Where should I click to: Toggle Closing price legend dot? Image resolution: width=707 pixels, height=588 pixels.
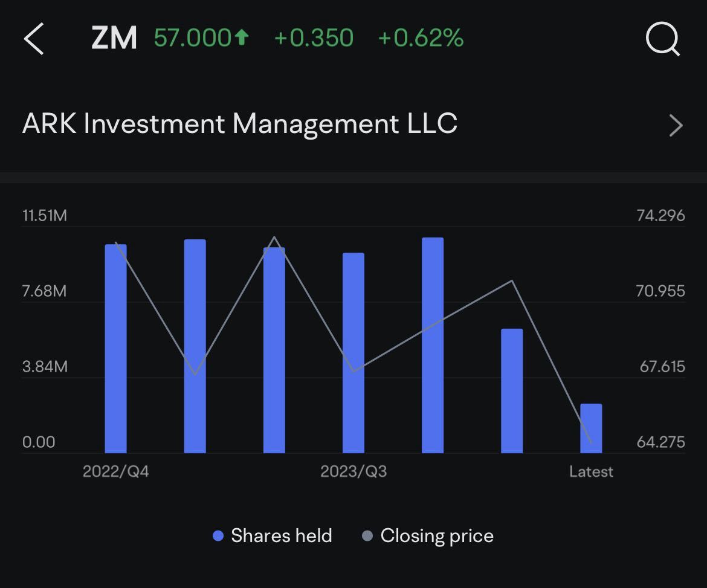coord(367,535)
